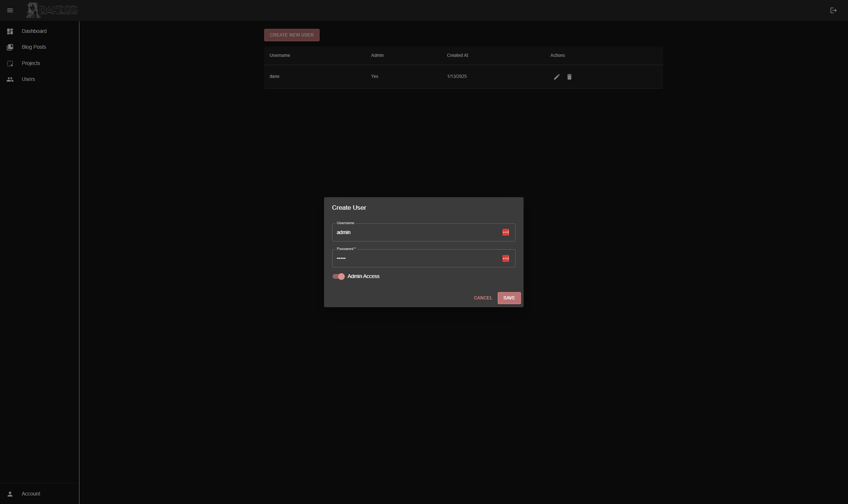Screen dimensions: 848x504
Task: Click the Admin Access label text
Action: 363,277
